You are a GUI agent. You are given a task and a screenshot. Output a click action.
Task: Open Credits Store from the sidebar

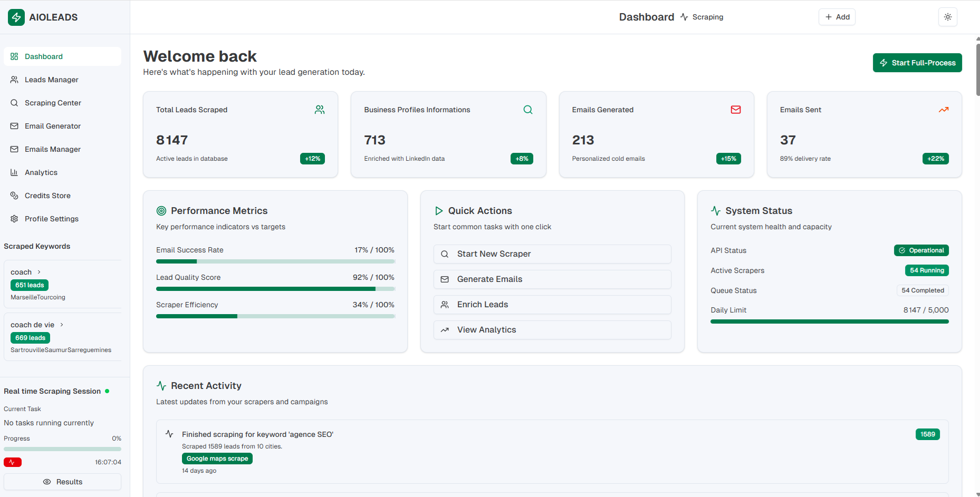(47, 196)
